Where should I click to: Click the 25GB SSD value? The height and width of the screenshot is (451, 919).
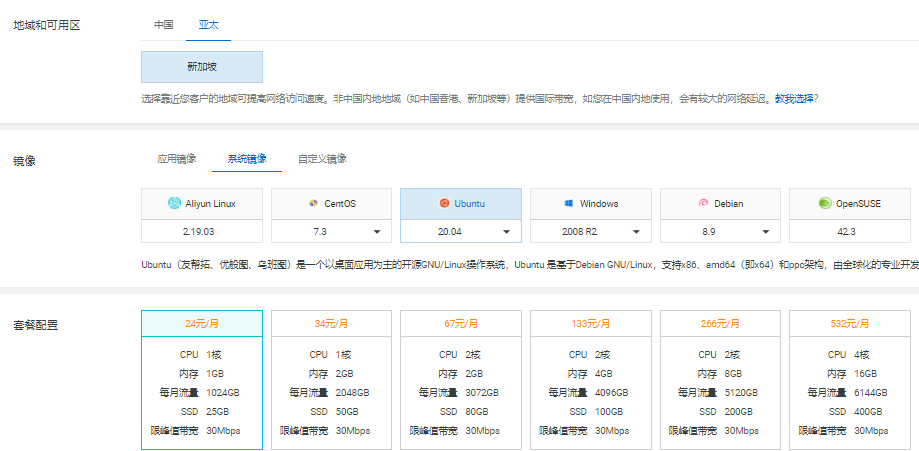(217, 412)
